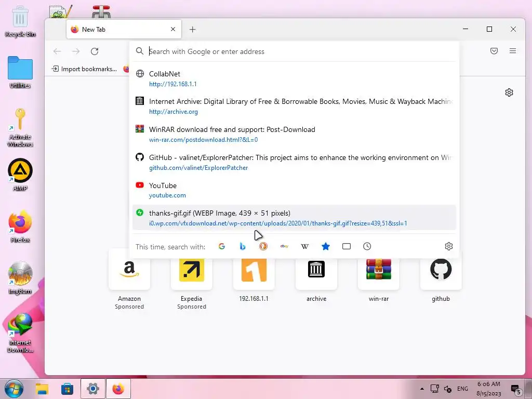Close the New Tab tab
The width and height of the screenshot is (532, 399).
(x=173, y=29)
